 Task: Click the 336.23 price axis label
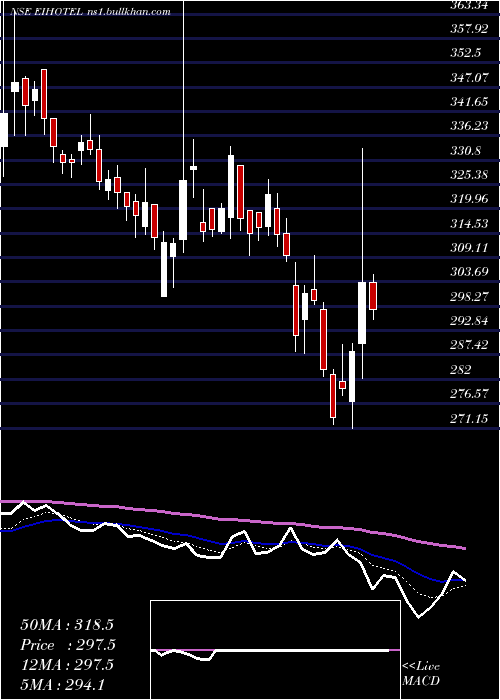coord(469,126)
